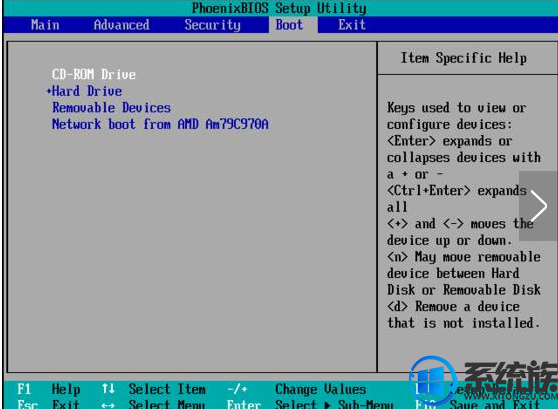Click the F1 Help legend
Image resolution: width=558 pixels, height=409 pixels.
coord(48,389)
